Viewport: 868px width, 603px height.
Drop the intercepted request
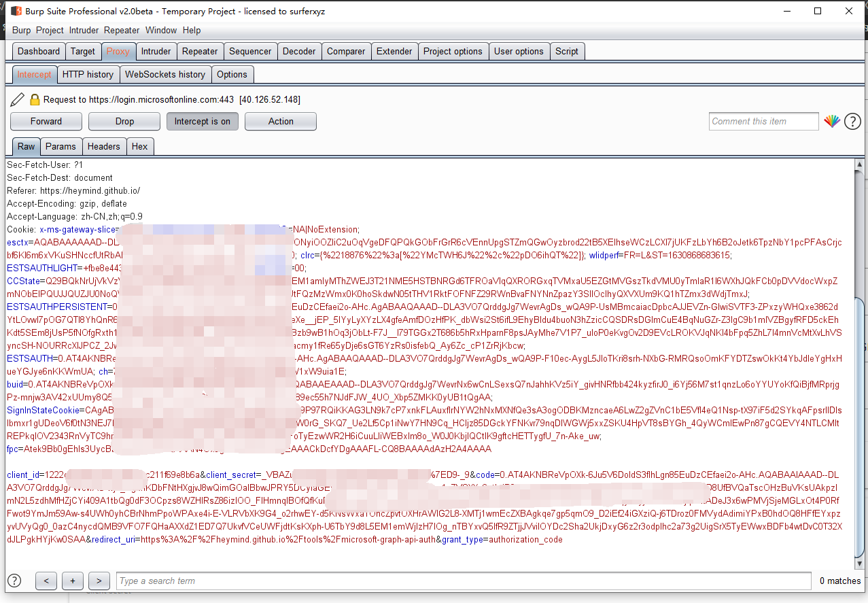tap(124, 121)
